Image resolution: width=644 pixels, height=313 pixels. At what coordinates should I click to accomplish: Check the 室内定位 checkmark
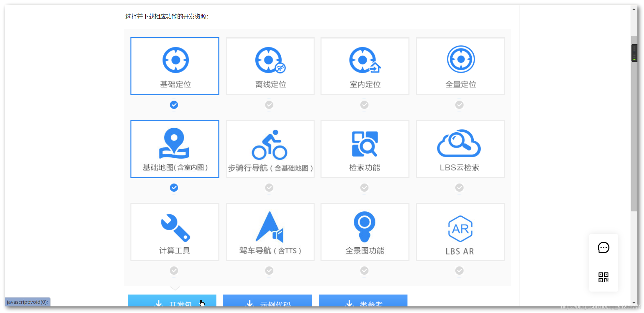(x=364, y=105)
